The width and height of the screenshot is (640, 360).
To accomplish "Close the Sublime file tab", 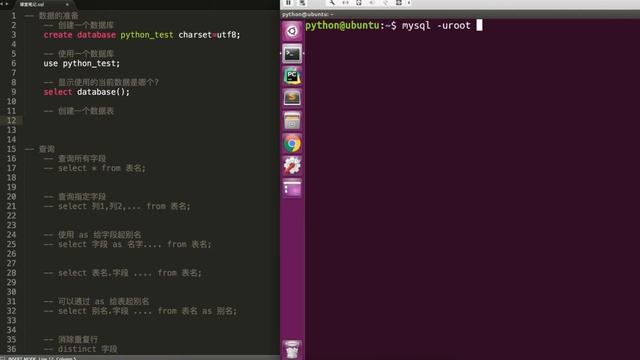I will coord(67,4).
